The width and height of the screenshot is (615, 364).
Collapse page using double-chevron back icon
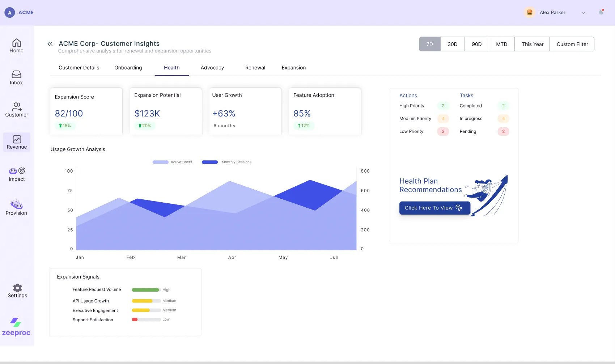pos(50,44)
